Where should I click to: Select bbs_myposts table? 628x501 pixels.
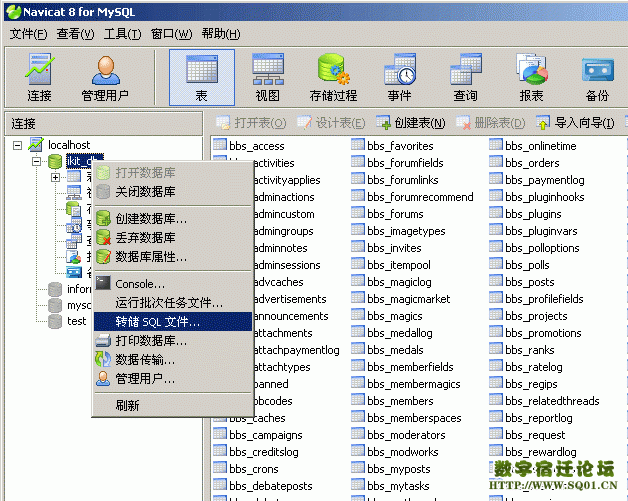(399, 469)
